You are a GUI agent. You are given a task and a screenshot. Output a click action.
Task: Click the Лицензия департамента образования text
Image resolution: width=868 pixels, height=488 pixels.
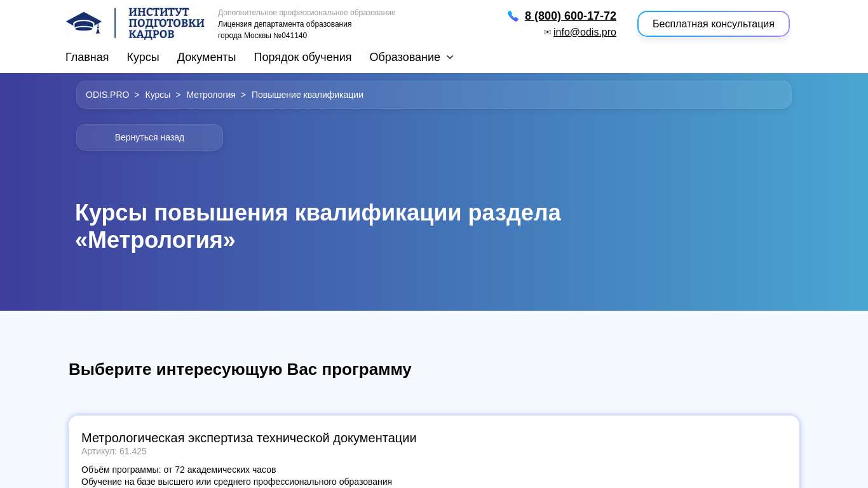point(285,24)
